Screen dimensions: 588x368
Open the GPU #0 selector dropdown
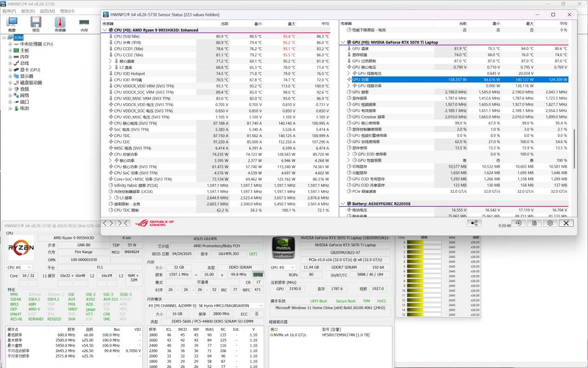(x=283, y=267)
